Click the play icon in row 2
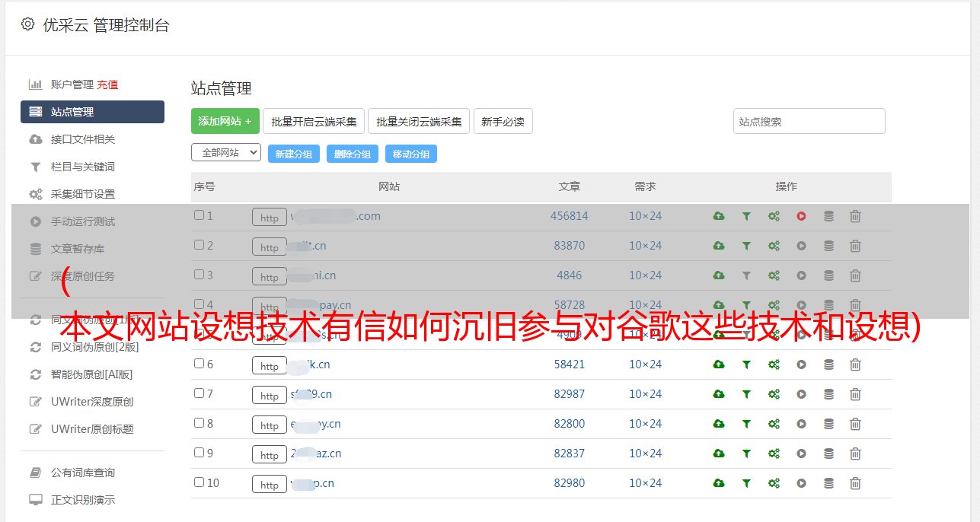The image size is (980, 522). coord(801,246)
